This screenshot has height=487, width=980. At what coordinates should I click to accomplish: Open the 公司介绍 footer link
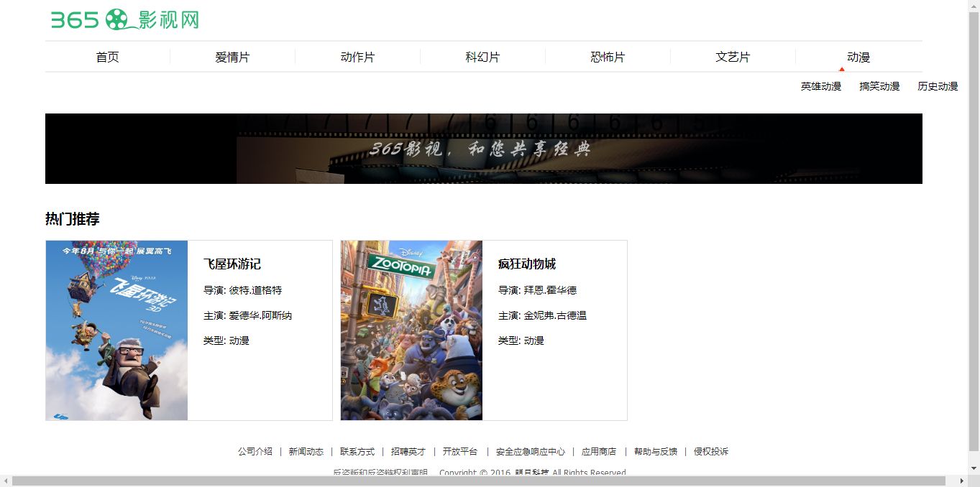click(255, 452)
